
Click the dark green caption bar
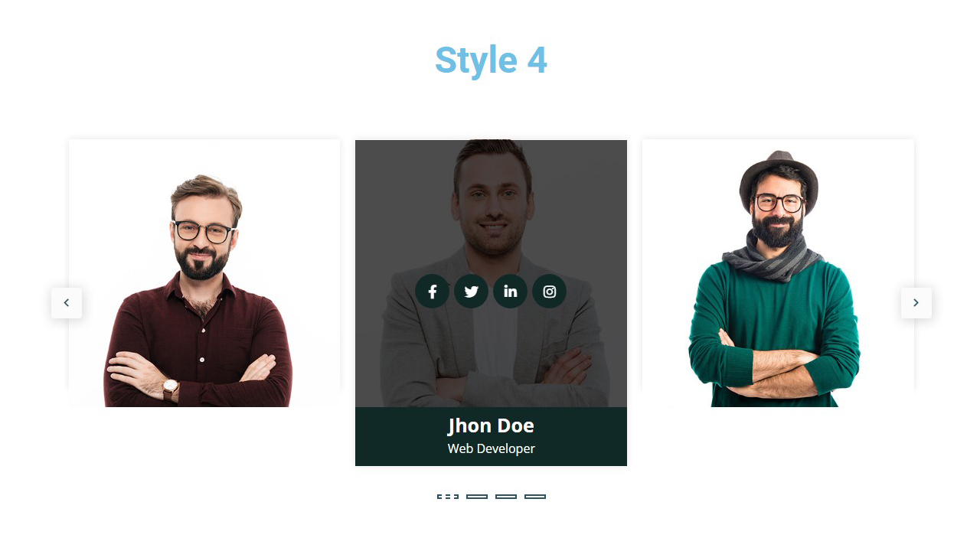click(491, 436)
